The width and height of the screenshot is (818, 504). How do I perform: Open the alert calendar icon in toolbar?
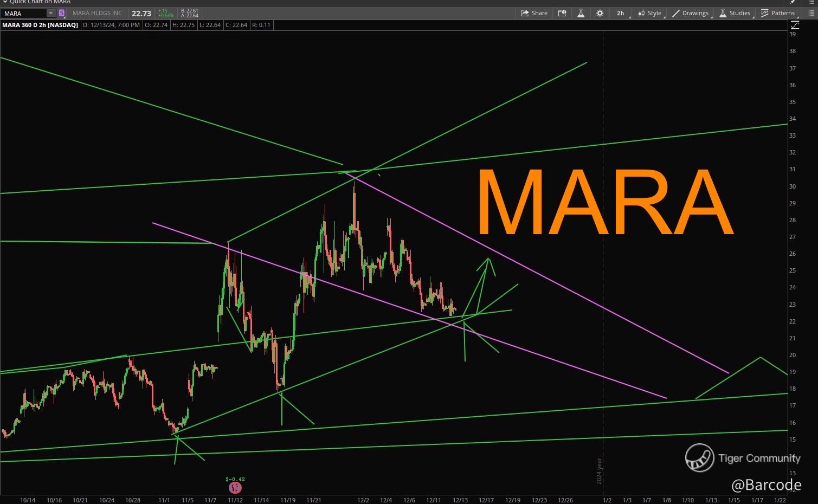tap(562, 13)
